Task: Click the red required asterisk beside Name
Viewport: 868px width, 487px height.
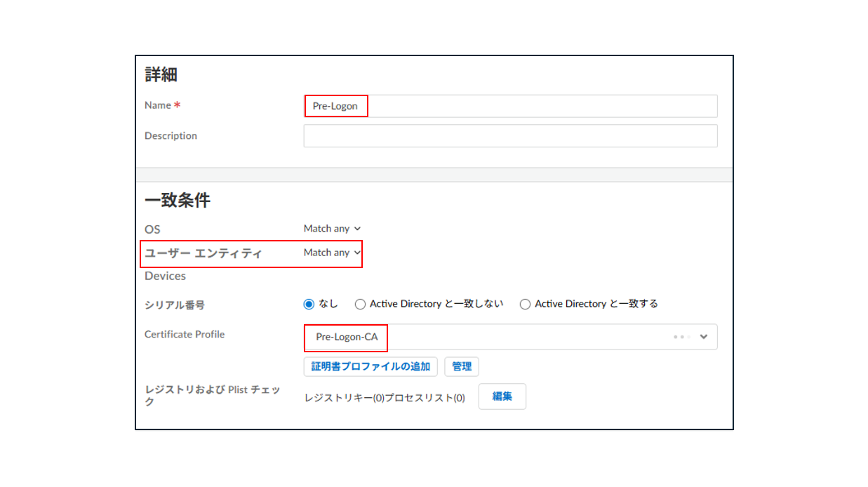Action: pos(178,105)
